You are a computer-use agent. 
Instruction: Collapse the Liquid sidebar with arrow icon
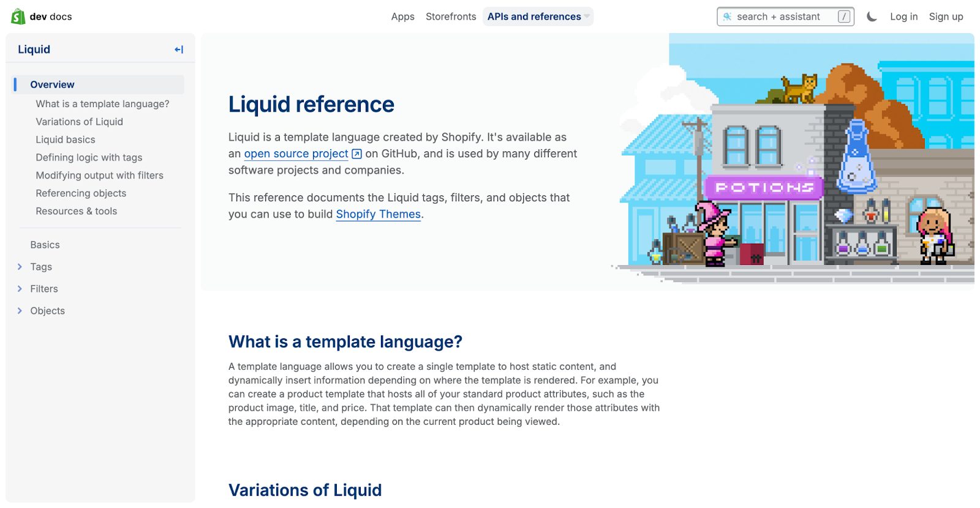(x=179, y=50)
